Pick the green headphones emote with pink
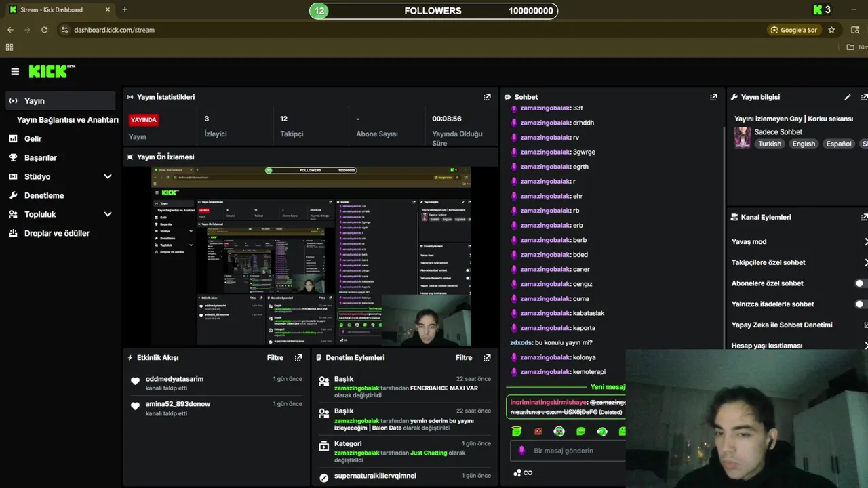This screenshot has height=488, width=868. (x=559, y=431)
